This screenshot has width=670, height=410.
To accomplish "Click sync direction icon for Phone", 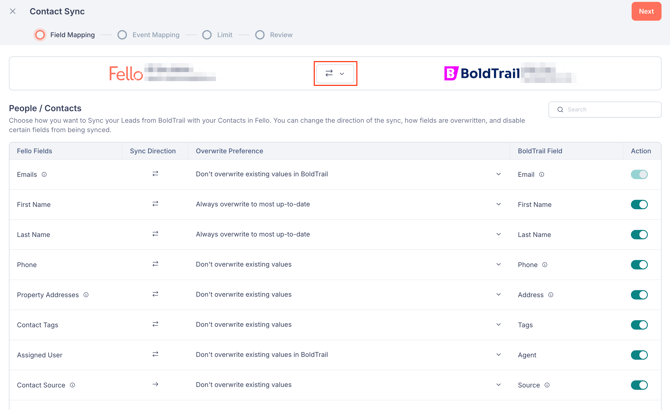I will [155, 264].
